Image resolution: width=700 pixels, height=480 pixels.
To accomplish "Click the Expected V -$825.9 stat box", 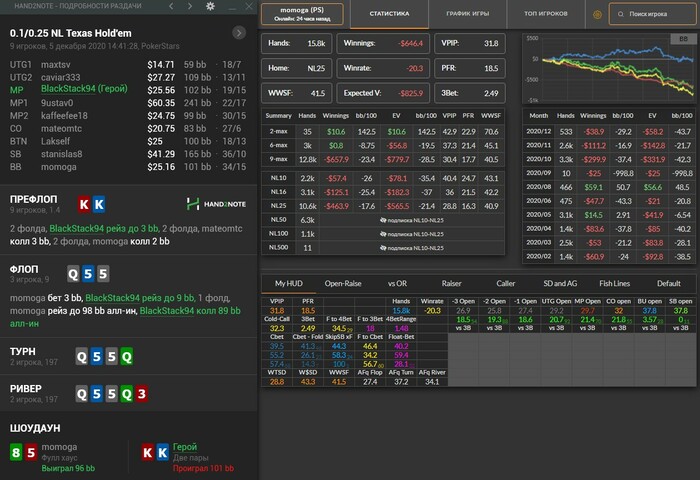I will [383, 93].
